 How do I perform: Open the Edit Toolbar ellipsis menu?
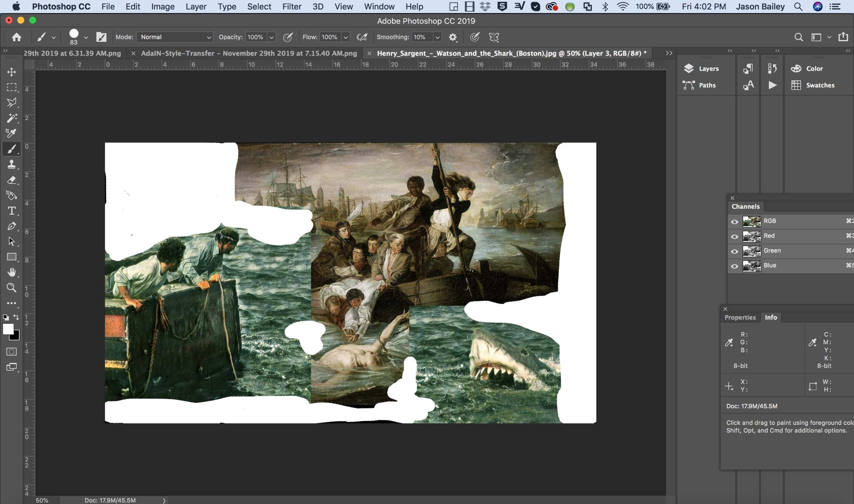click(x=12, y=303)
